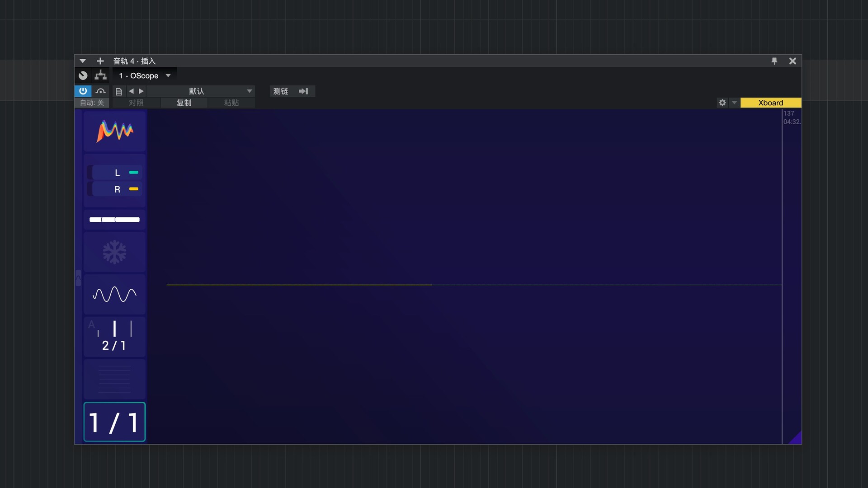868x488 pixels.
Task: Click the 复制 copy button
Action: click(x=184, y=103)
